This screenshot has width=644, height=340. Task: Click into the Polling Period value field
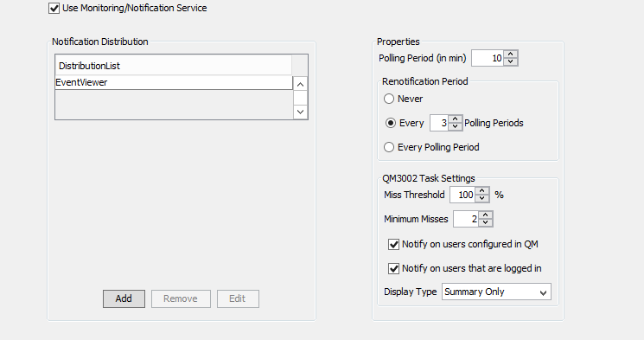tap(488, 58)
